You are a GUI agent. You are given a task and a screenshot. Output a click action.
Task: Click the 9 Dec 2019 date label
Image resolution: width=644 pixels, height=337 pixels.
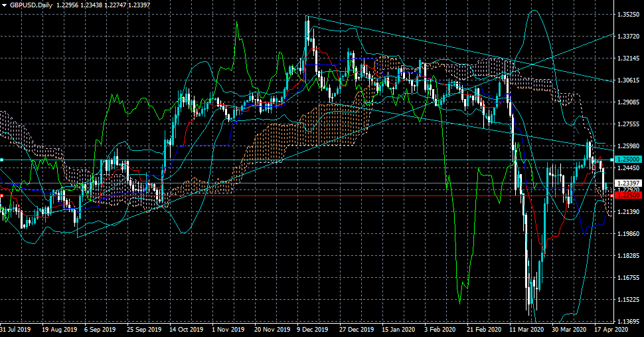pyautogui.click(x=313, y=330)
